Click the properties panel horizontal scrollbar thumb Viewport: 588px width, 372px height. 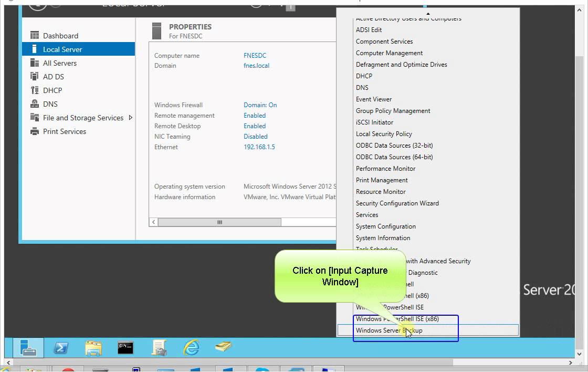coord(219,222)
